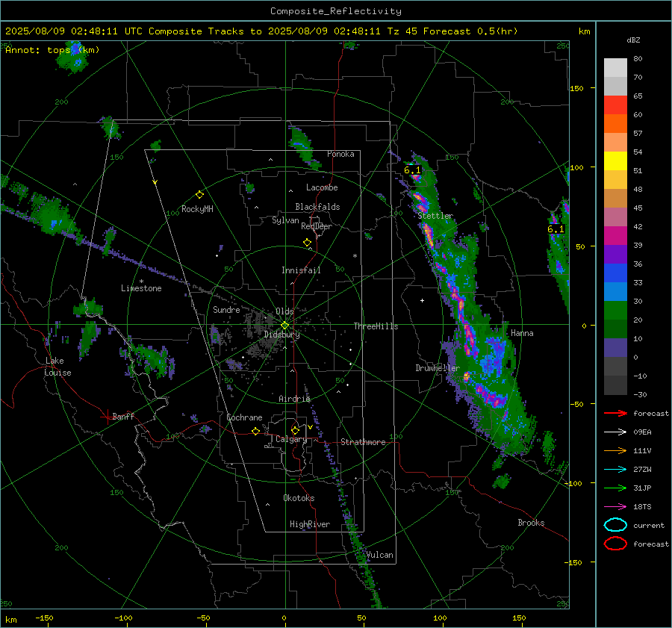Image resolution: width=672 pixels, height=628 pixels.
Task: Select the 39 dBZ purple color swatch
Action: coord(615,254)
